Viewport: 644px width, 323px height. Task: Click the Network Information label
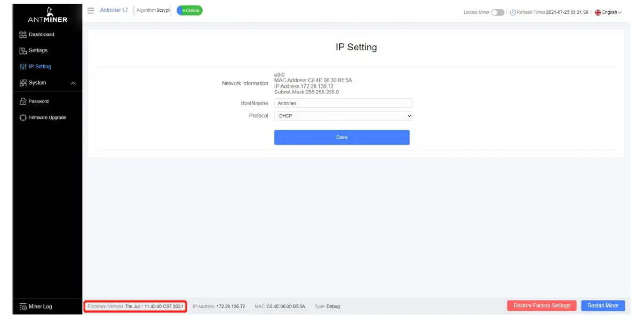[245, 84]
